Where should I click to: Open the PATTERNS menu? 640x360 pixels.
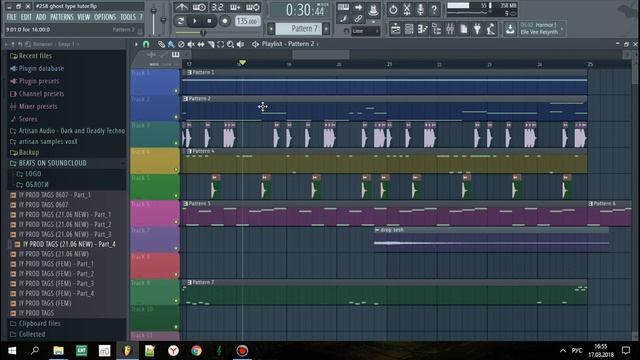point(62,17)
